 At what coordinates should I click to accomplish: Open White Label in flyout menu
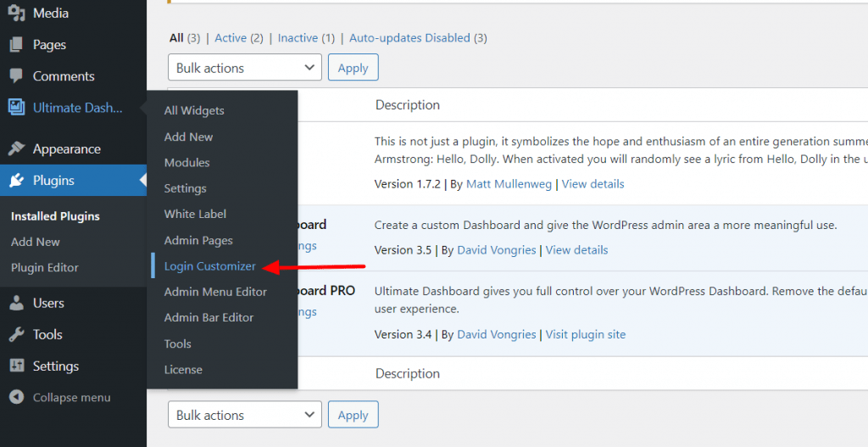[x=195, y=214]
